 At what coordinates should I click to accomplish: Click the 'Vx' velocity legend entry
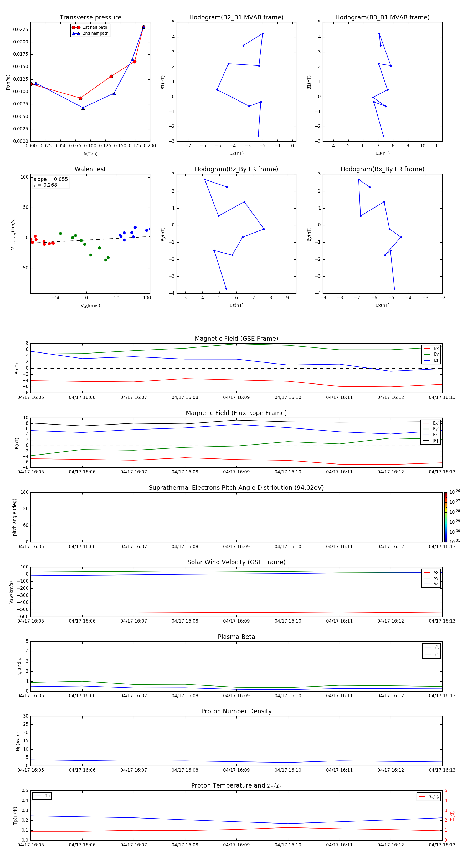[431, 573]
